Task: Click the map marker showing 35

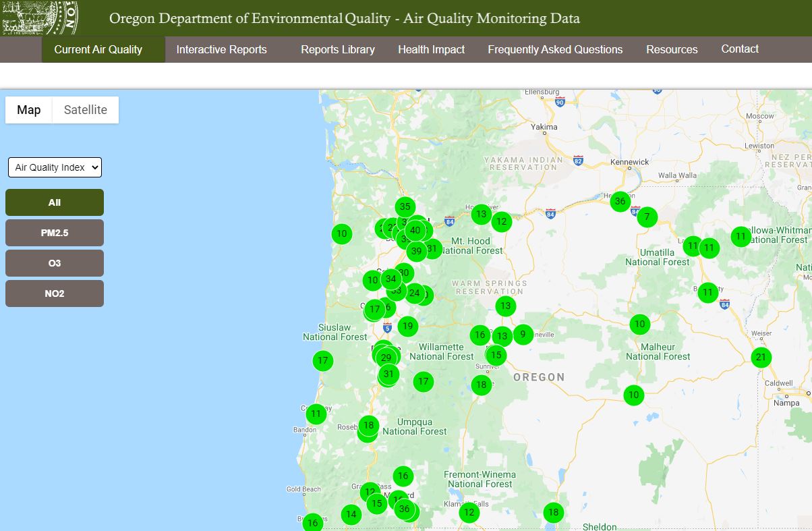Action: (x=405, y=207)
